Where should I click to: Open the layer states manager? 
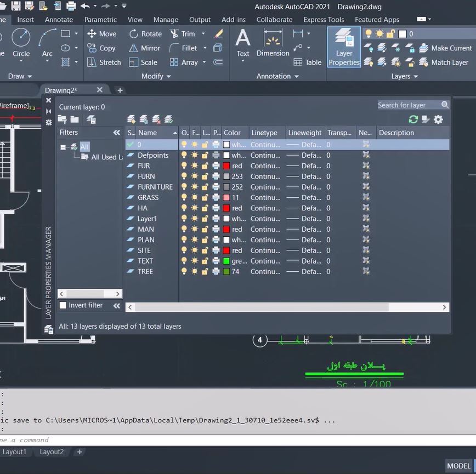coord(91,119)
